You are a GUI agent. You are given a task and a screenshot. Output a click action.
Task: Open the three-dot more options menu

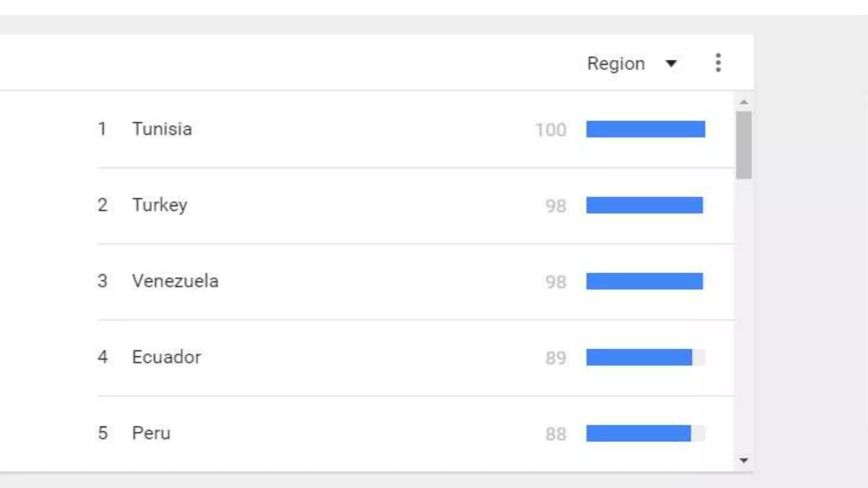(718, 63)
